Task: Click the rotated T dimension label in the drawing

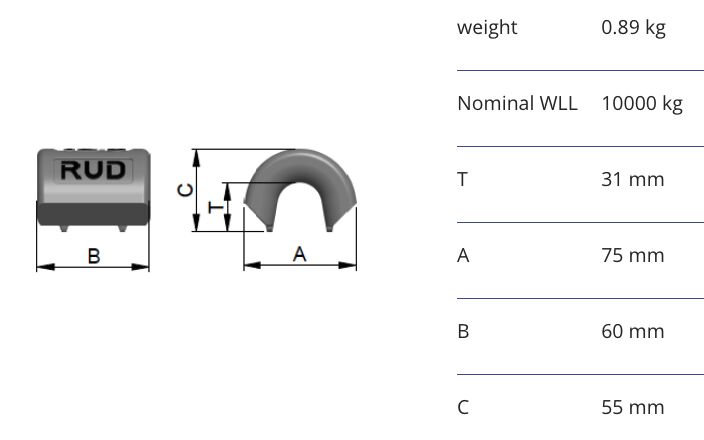Action: pos(215,206)
